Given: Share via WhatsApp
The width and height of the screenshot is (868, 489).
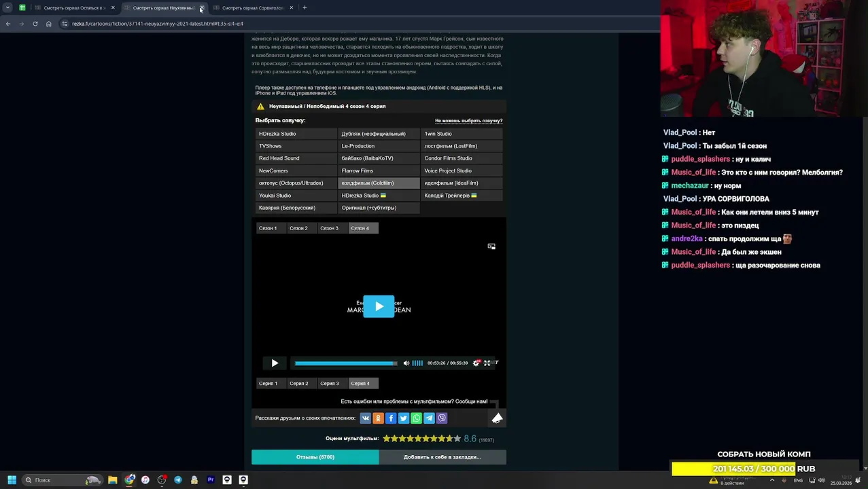Looking at the screenshot, I should tap(417, 418).
